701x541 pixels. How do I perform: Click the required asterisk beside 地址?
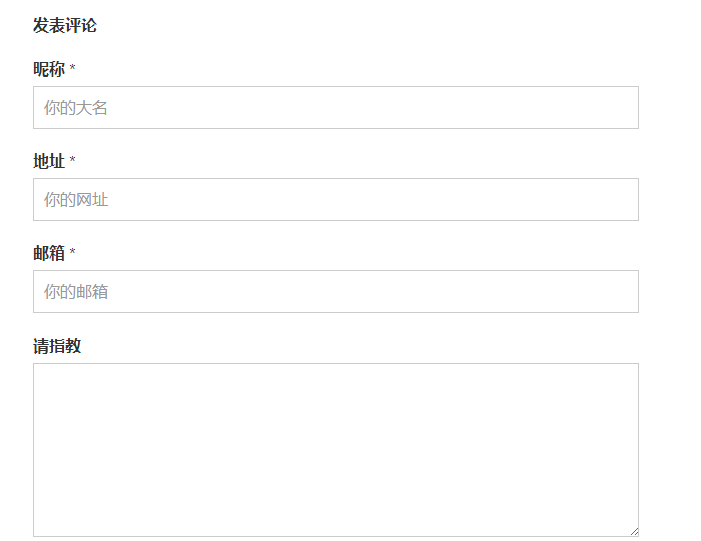[72, 160]
